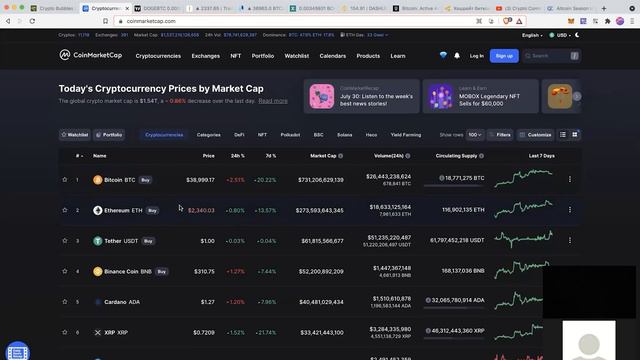Click the CoinMarketCap logo
Screen dimensions: 640x360
coord(91,55)
